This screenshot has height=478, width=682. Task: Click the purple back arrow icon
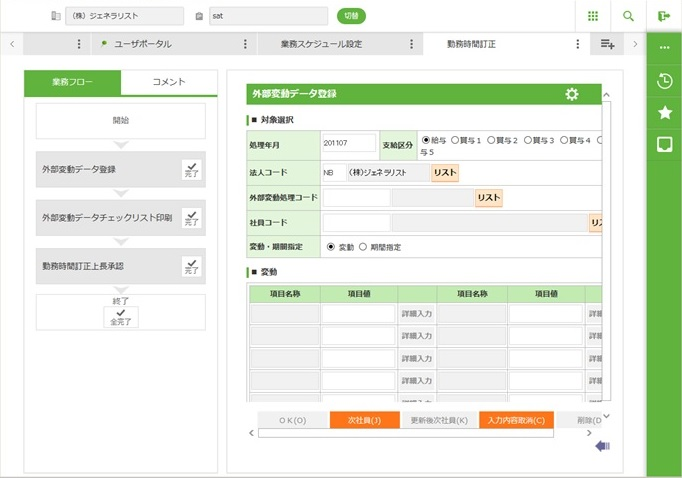tap(602, 446)
